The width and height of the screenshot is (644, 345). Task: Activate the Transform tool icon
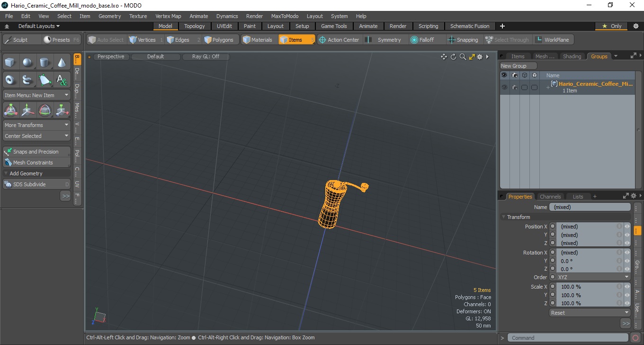(x=10, y=110)
